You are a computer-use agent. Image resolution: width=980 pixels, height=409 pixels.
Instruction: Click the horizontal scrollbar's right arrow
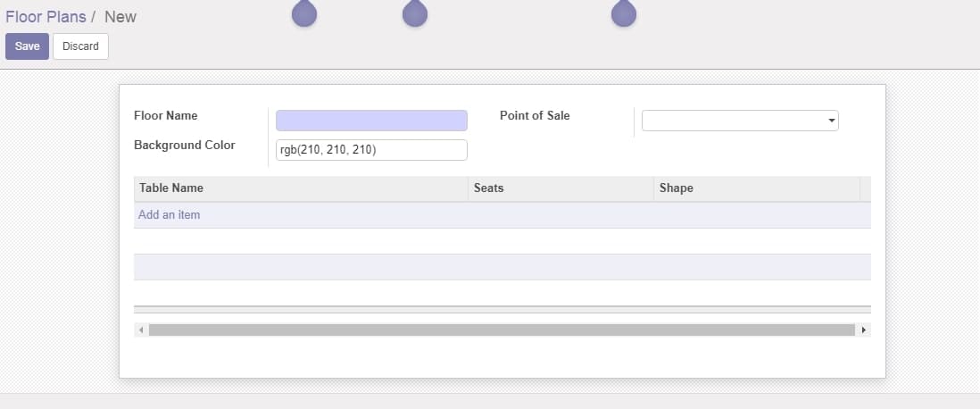coord(864,330)
